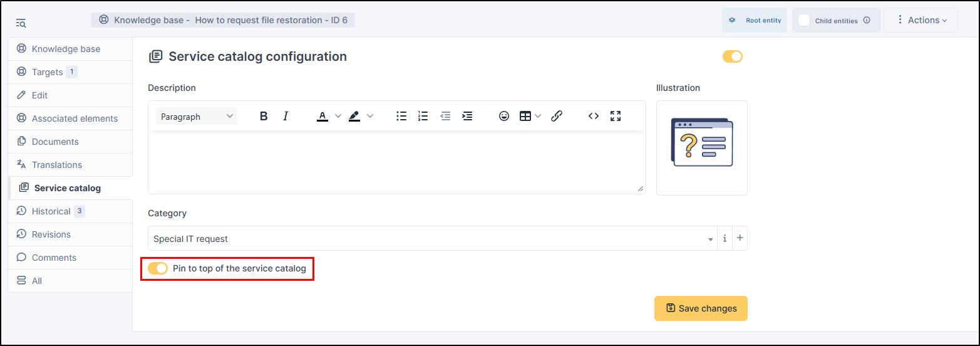
Task: Disable Pin to top of service catalog
Action: (158, 269)
